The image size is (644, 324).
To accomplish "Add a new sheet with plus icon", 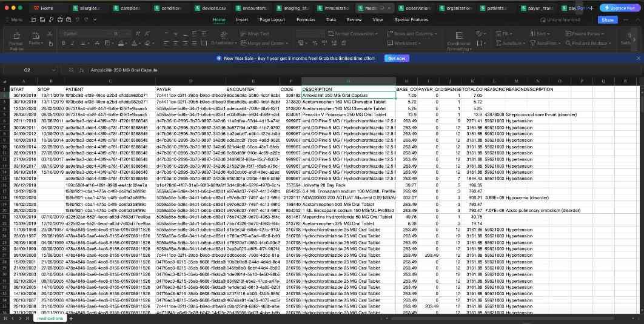I will pos(70,318).
